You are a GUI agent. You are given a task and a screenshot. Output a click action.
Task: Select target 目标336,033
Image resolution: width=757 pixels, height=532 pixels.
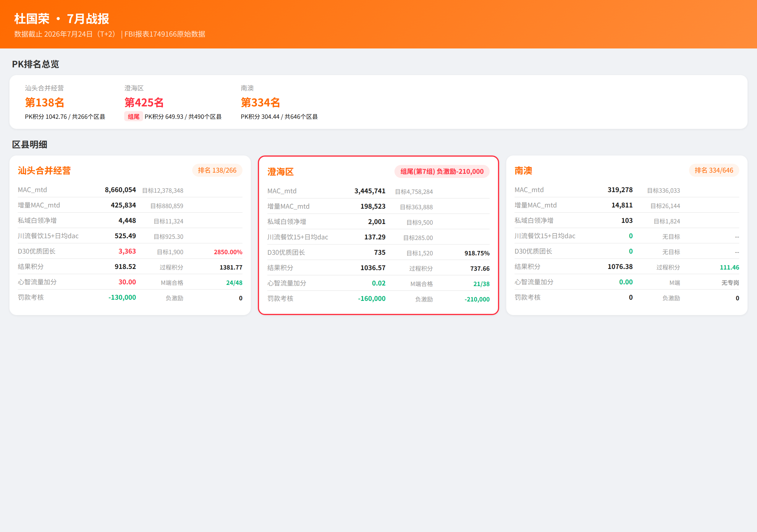coord(663,191)
